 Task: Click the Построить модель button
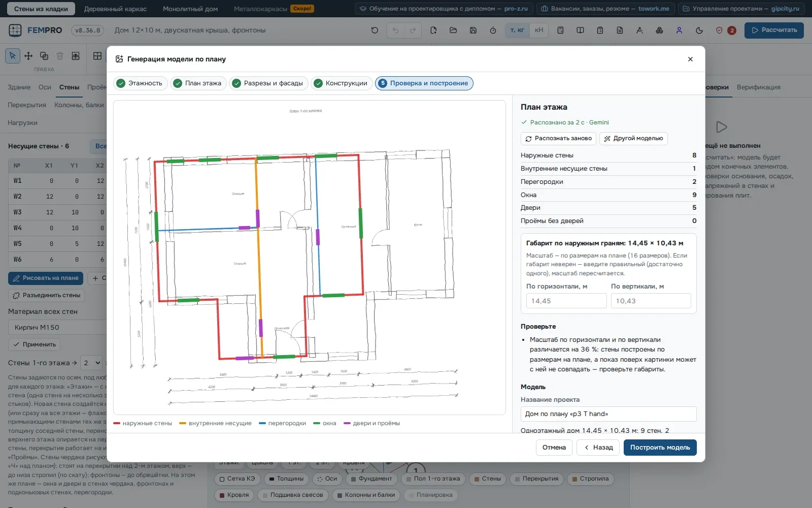pos(660,448)
